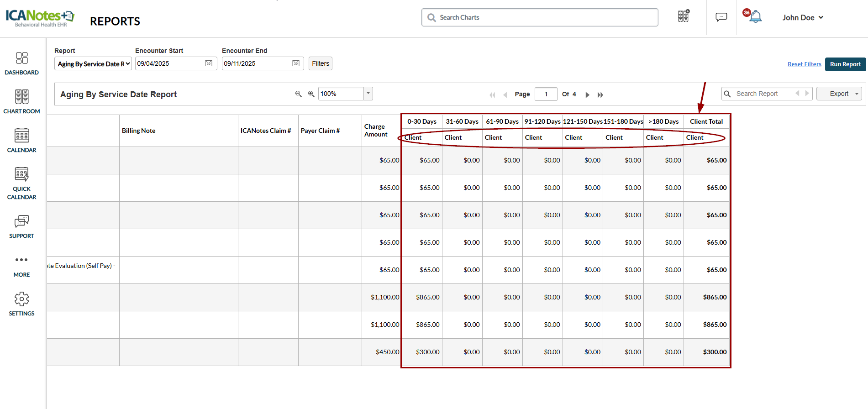
Task: Go to the previous report page
Action: pos(505,95)
